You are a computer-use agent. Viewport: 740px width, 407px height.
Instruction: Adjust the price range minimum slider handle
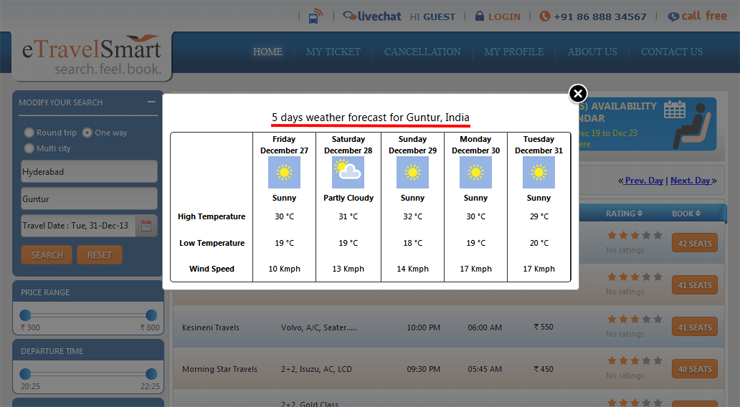24,315
